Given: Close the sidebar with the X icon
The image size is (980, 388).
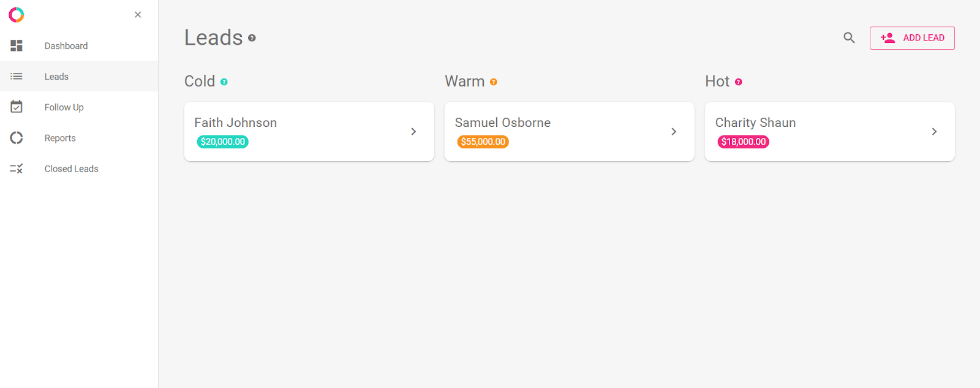Looking at the screenshot, I should pos(138,15).
